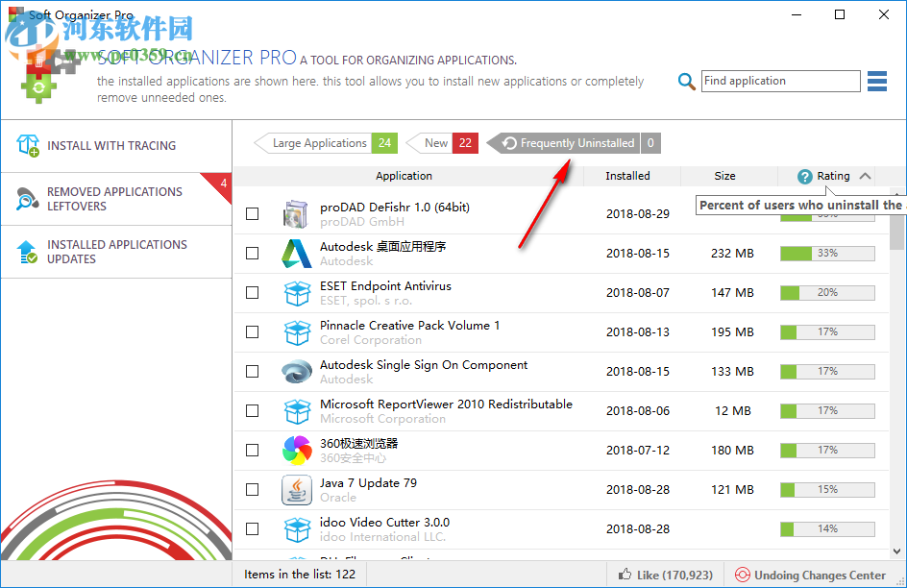Click the 360极速浏览器 colorful browser icon

coord(297,450)
